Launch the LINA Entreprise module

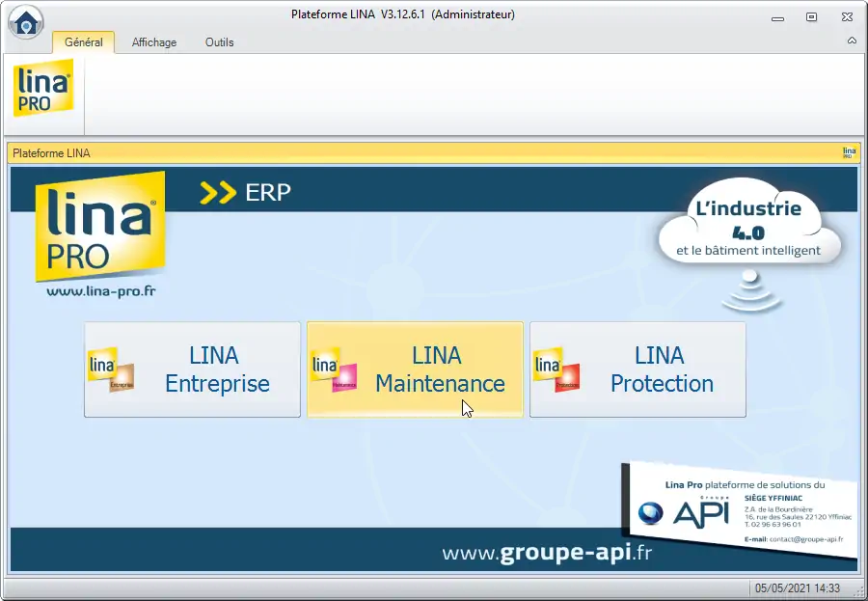[x=192, y=369]
